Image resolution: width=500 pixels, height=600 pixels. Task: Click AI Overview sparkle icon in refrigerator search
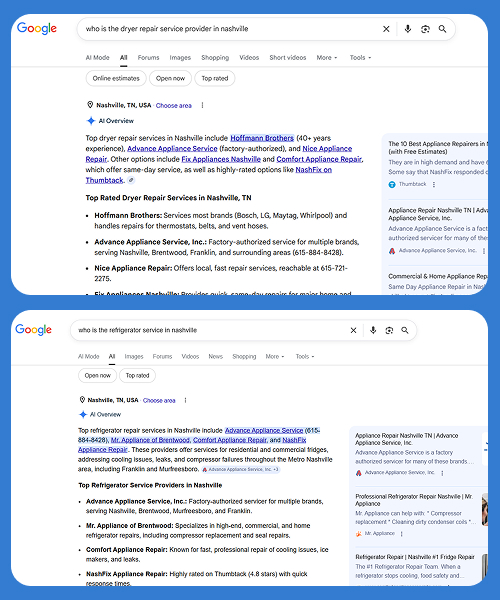(83, 414)
